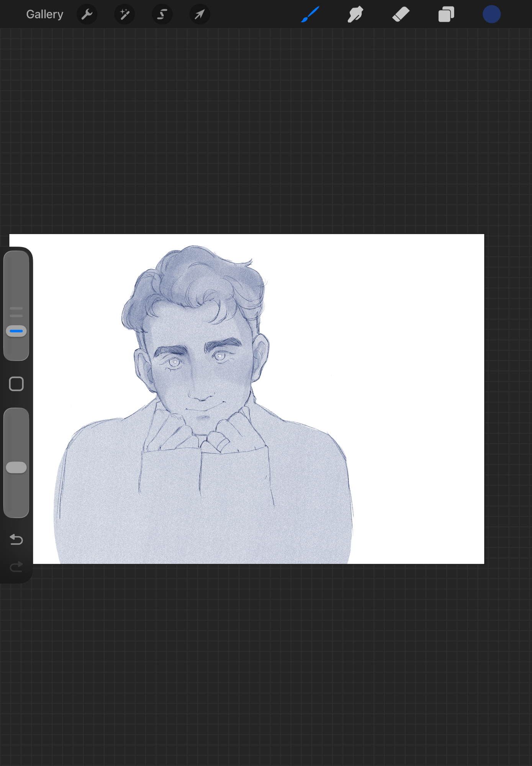The image size is (532, 766).
Task: Open the Actions wrench menu
Action: (87, 15)
